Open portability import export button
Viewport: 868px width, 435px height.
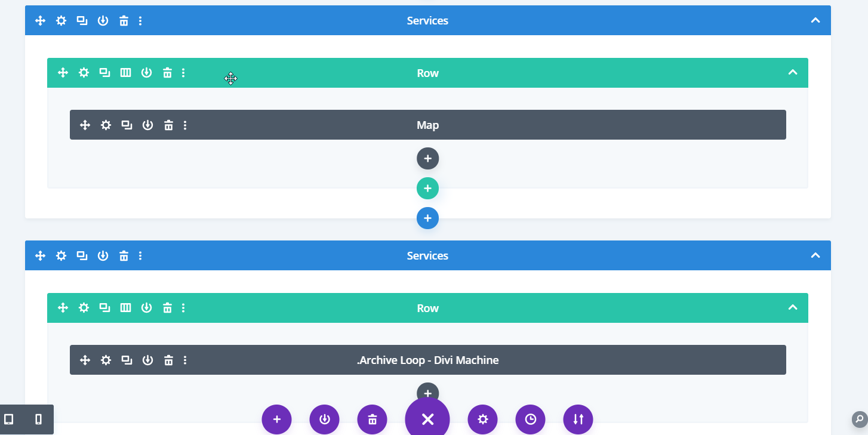tap(578, 419)
